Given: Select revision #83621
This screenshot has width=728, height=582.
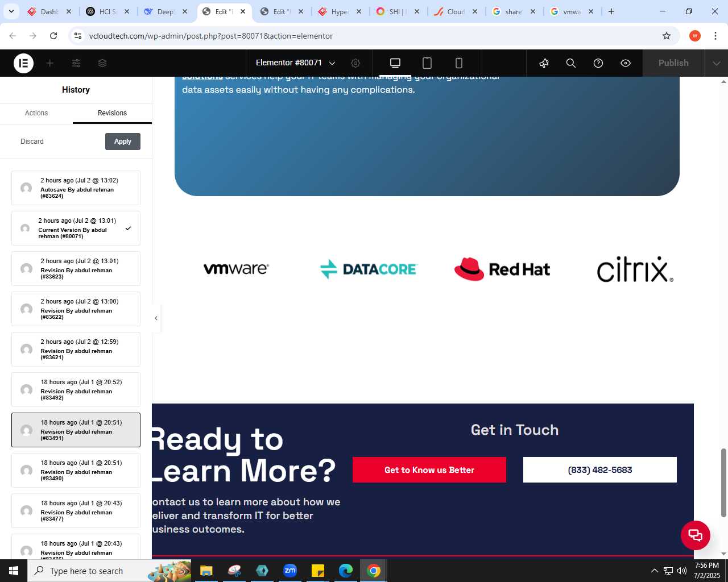Looking at the screenshot, I should click(x=76, y=350).
